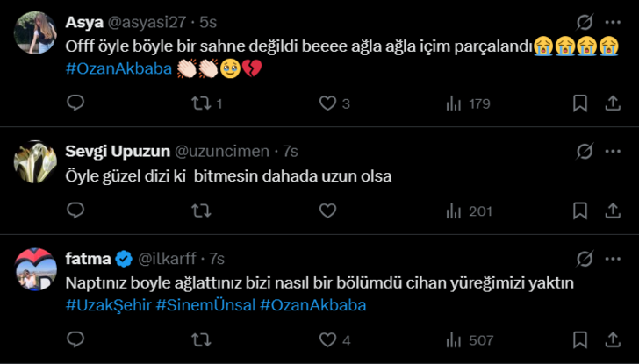Viewport: 639px width, 364px height.
Task: Like Sevgi Upuzun's tweet
Action: point(327,211)
